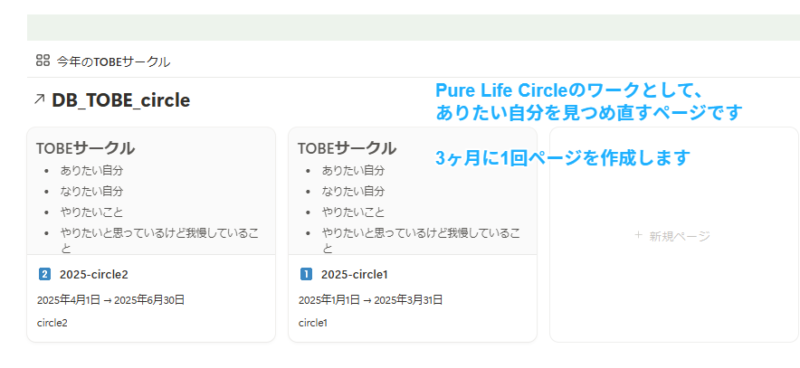Click the circle2 tag text
Viewport: 800px width, 368px height.
52,323
